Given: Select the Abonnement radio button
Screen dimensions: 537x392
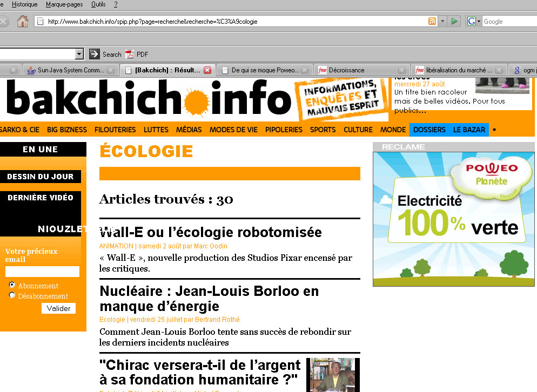Looking at the screenshot, I should (x=12, y=285).
